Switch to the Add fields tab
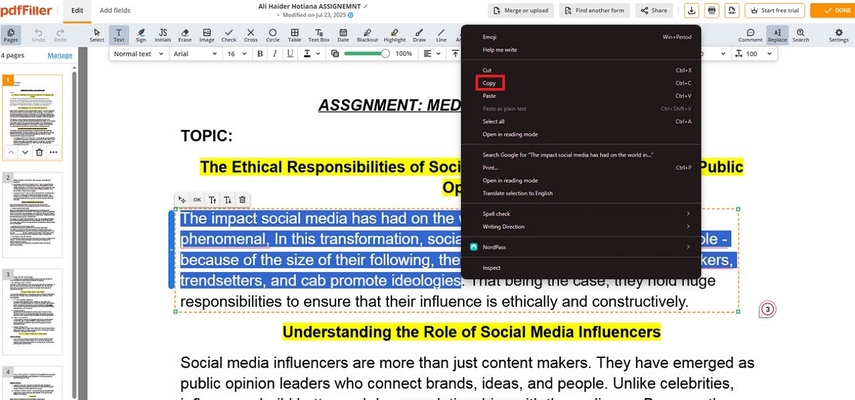 [115, 10]
